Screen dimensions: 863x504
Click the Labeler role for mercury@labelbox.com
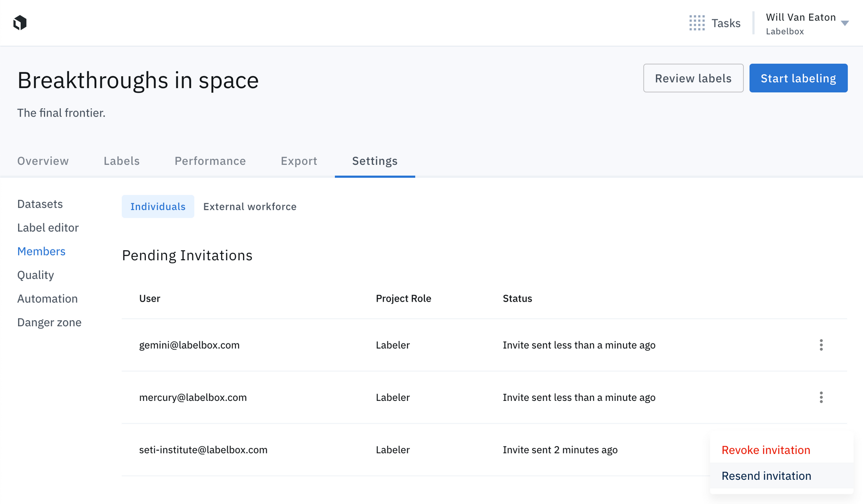pos(393,397)
